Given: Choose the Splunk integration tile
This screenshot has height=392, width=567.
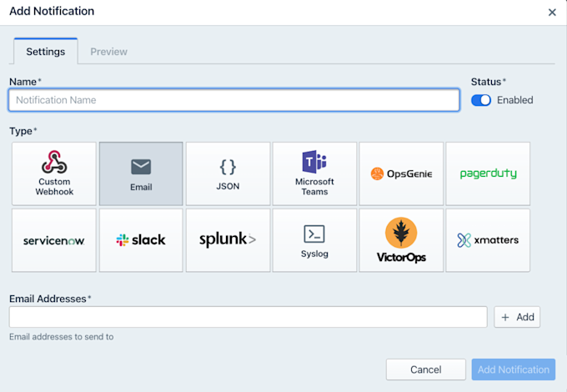Looking at the screenshot, I should coord(228,240).
